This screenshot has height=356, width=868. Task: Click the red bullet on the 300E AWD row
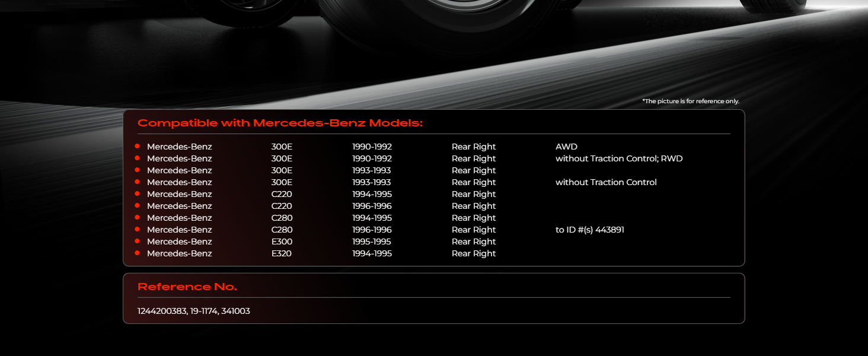click(137, 146)
